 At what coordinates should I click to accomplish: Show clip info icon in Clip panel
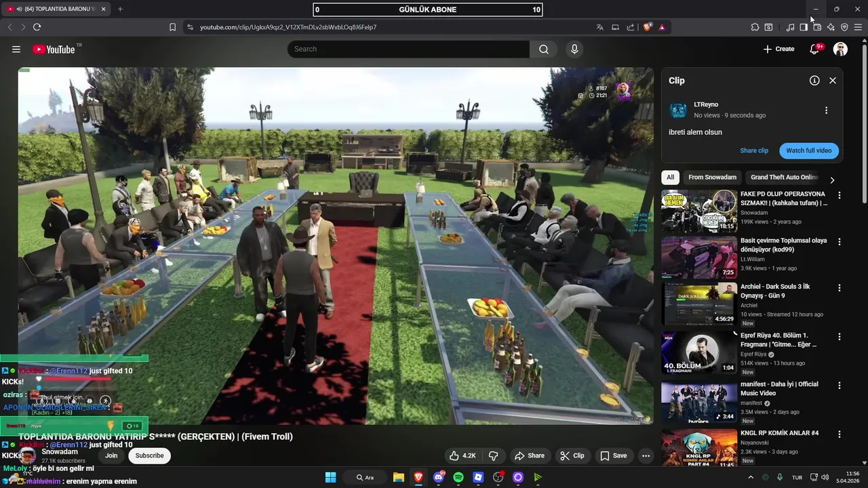(x=814, y=80)
